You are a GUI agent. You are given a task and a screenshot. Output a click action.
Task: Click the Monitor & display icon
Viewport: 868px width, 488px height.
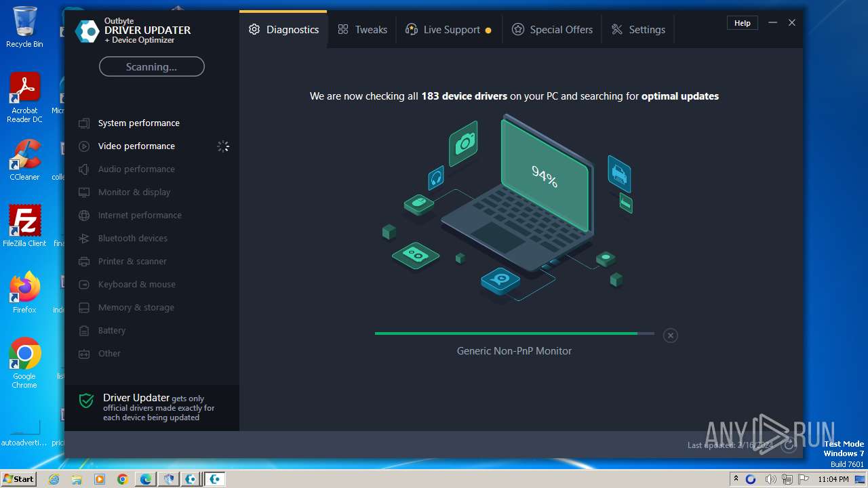(84, 192)
